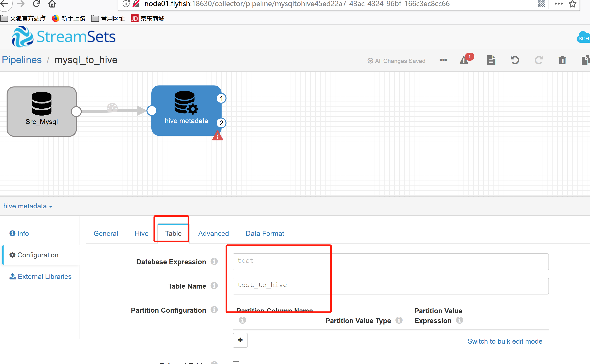Add a partition row with the plus button
590x364 pixels.
(x=240, y=340)
